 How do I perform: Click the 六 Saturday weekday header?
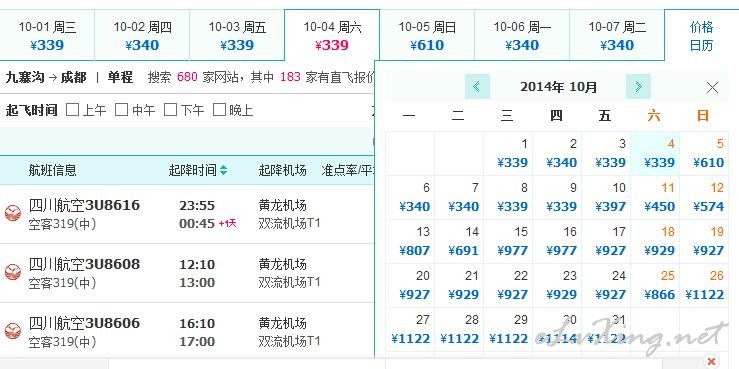coord(654,115)
